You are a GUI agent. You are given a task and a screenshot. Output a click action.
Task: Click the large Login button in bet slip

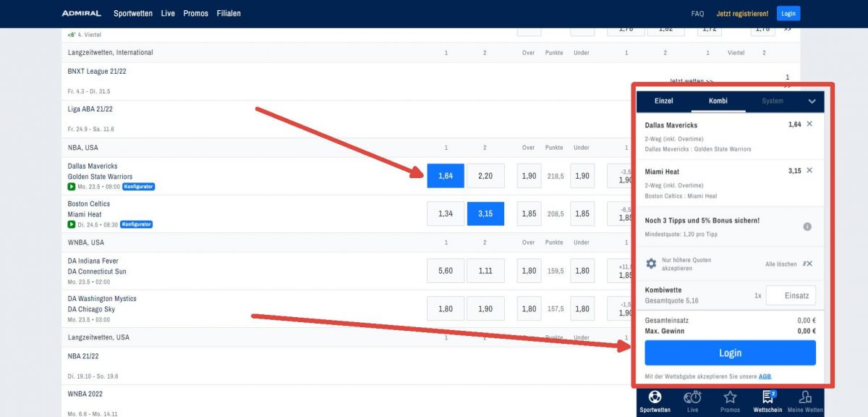731,353
